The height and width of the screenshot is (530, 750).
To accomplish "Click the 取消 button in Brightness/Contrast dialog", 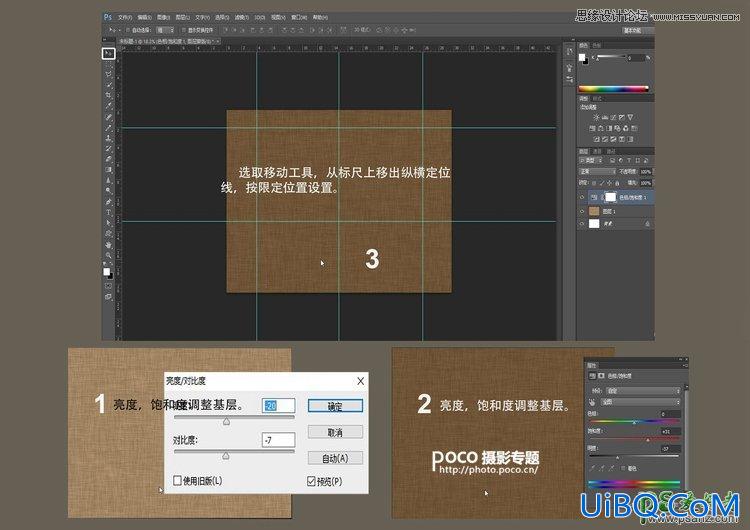I will pyautogui.click(x=335, y=432).
